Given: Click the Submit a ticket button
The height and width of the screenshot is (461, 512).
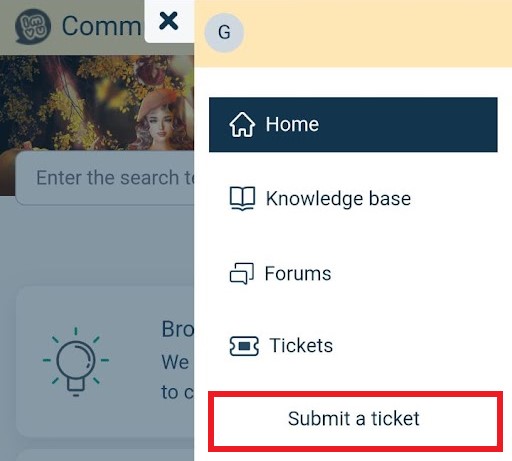Looking at the screenshot, I should point(355,422).
